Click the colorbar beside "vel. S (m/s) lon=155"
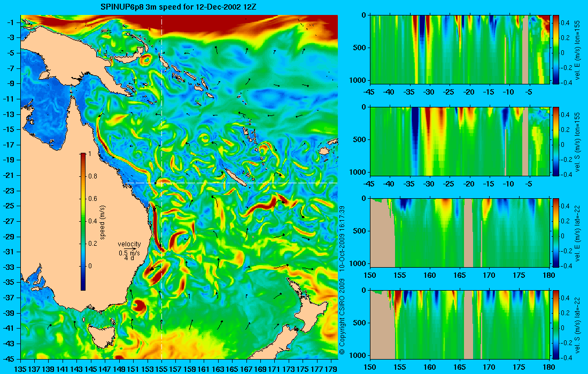The image size is (588, 374). (x=556, y=141)
